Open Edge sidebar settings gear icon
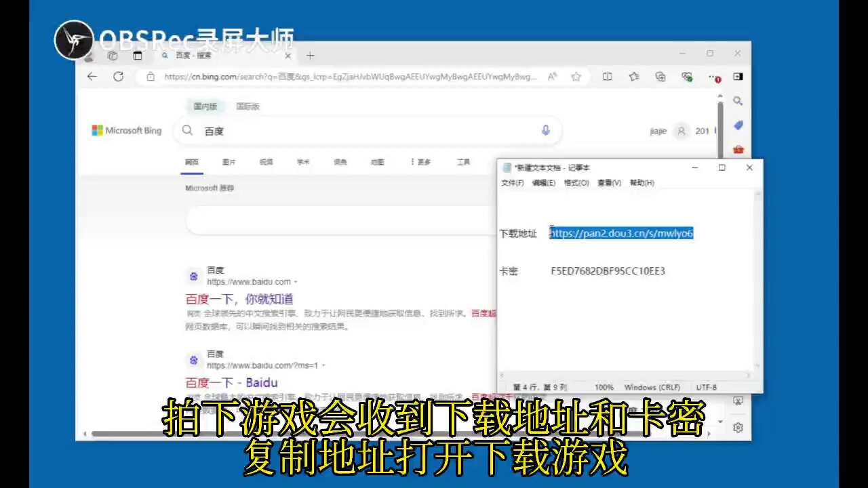The width and height of the screenshot is (868, 488). pos(738,428)
